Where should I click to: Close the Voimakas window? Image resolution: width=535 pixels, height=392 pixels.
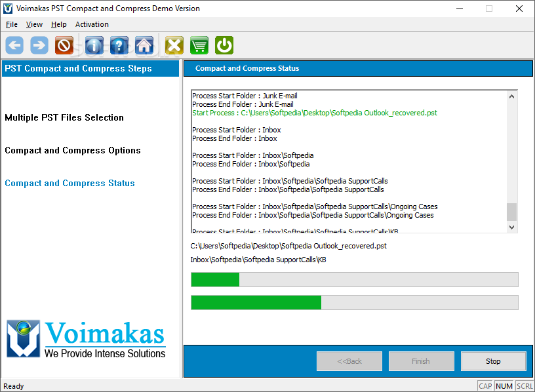pyautogui.click(x=519, y=9)
